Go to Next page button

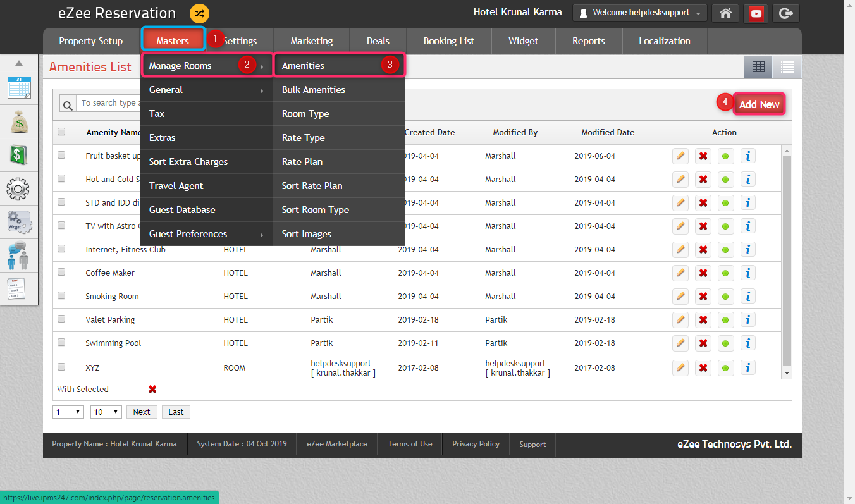pos(142,412)
